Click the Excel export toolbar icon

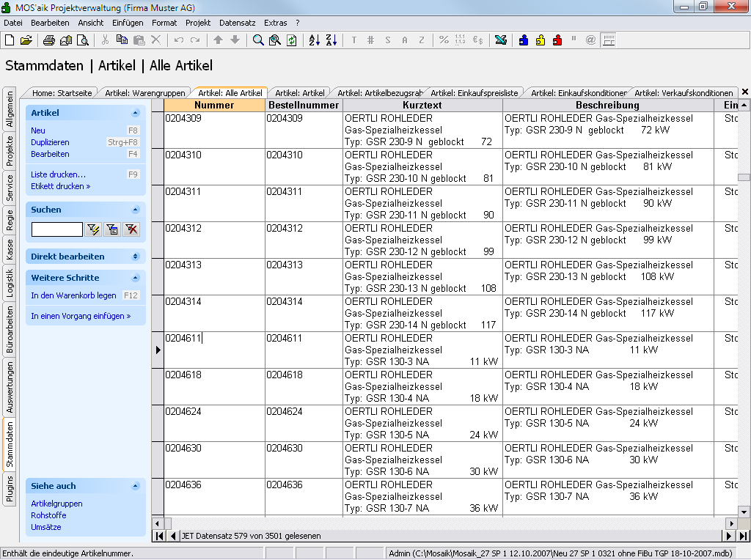tap(501, 40)
